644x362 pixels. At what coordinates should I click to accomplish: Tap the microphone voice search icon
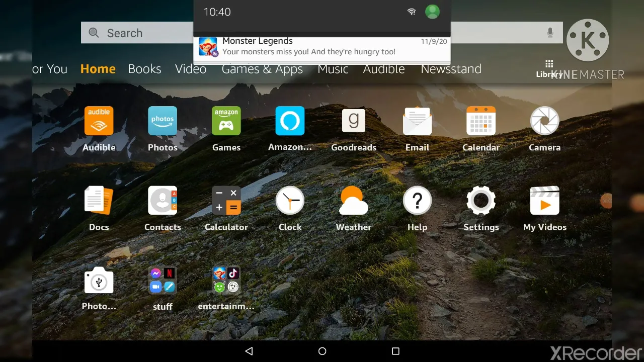[x=550, y=33]
